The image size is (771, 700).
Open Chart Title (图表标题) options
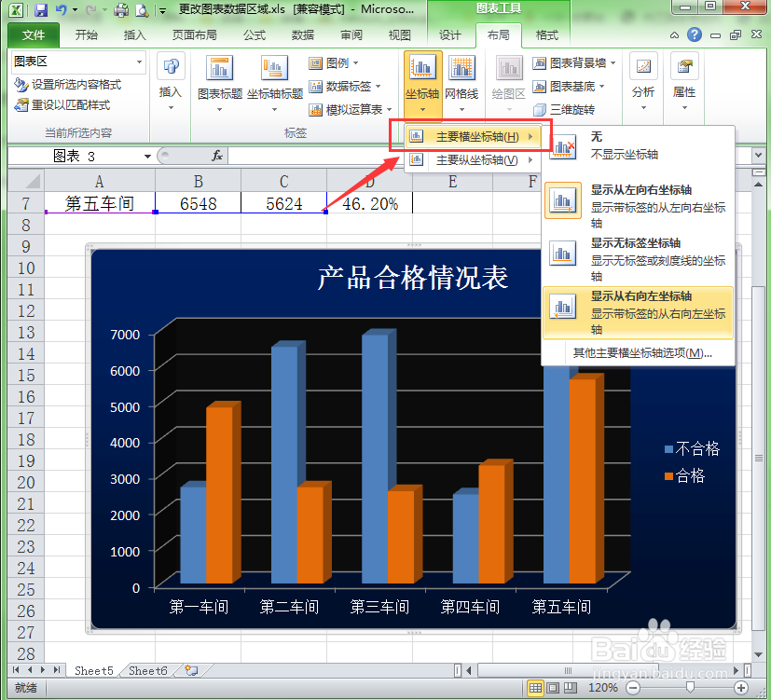click(220, 82)
